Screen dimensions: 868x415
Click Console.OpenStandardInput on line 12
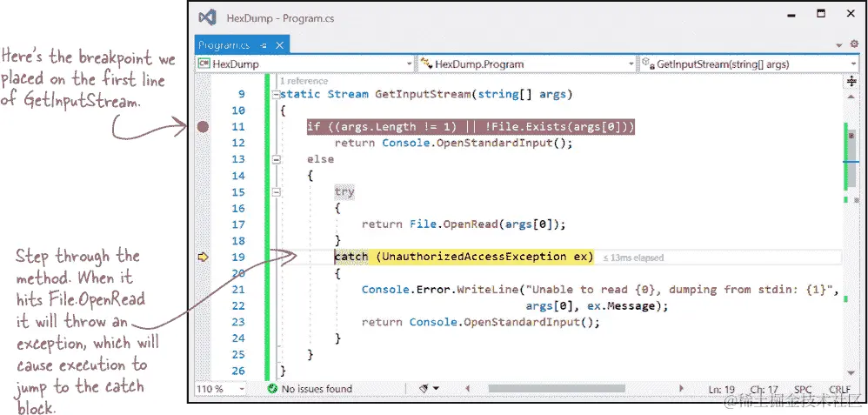pyautogui.click(x=468, y=143)
